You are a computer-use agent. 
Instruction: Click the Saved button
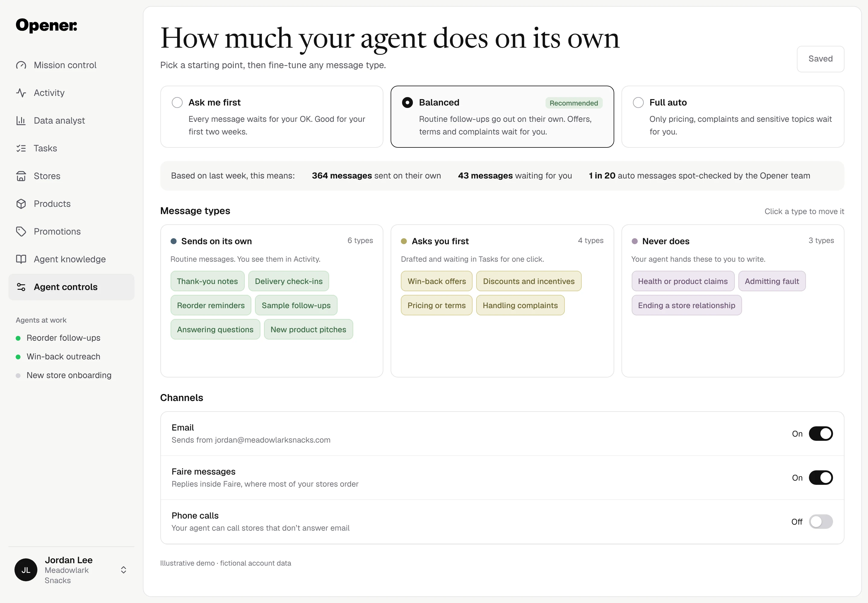point(820,59)
